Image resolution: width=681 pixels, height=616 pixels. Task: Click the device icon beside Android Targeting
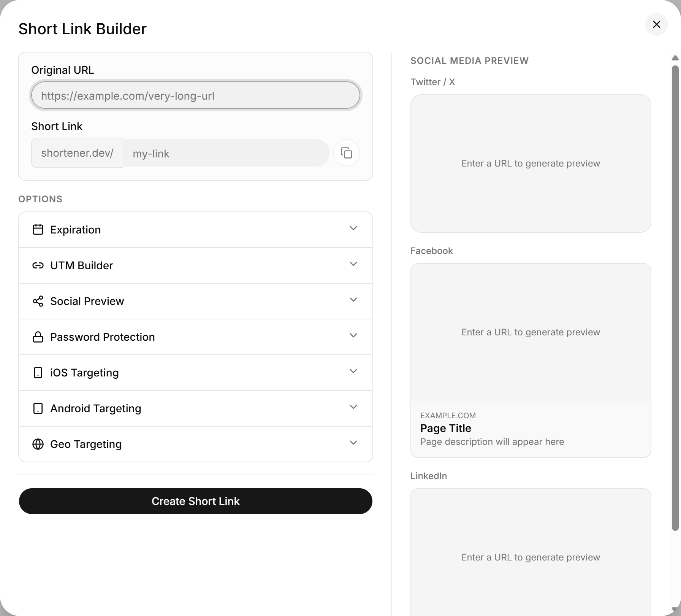click(x=38, y=408)
